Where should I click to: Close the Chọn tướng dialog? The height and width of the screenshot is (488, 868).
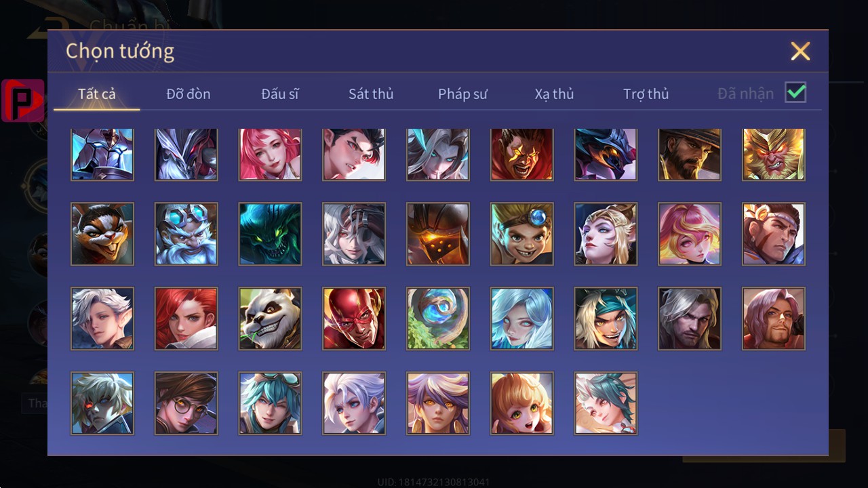tap(800, 51)
